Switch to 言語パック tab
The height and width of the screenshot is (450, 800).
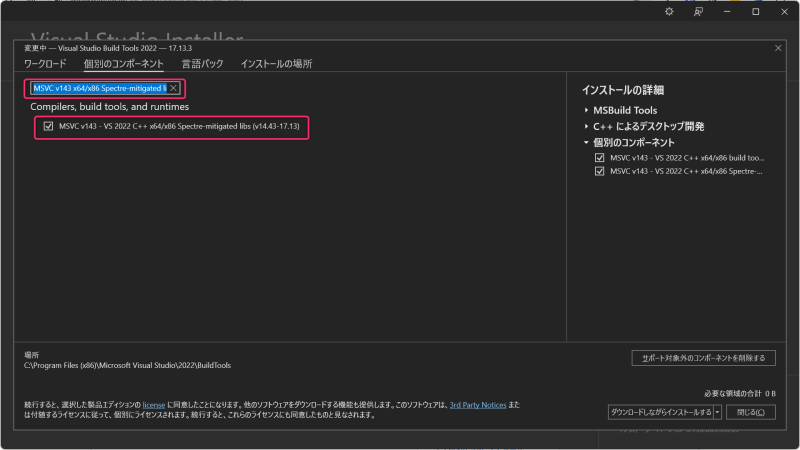coord(202,64)
